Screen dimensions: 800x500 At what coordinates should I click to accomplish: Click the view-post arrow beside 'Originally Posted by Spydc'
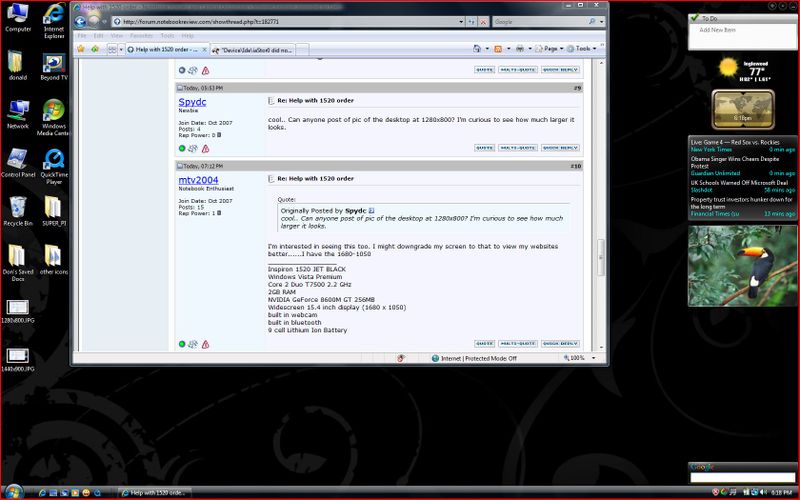pos(371,211)
